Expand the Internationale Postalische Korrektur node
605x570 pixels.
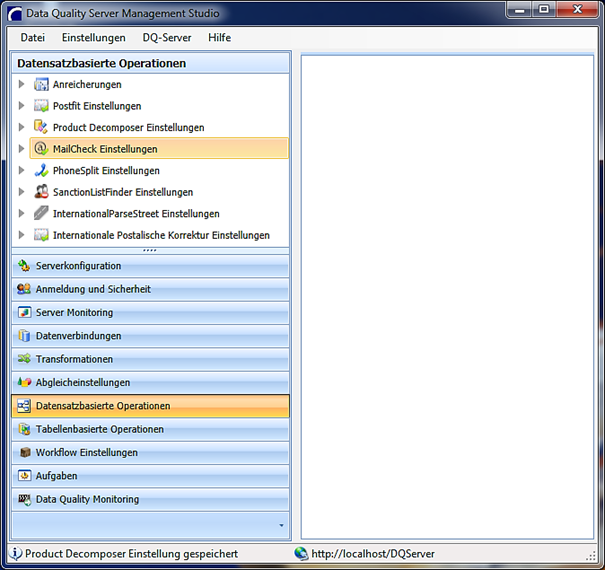(x=22, y=235)
